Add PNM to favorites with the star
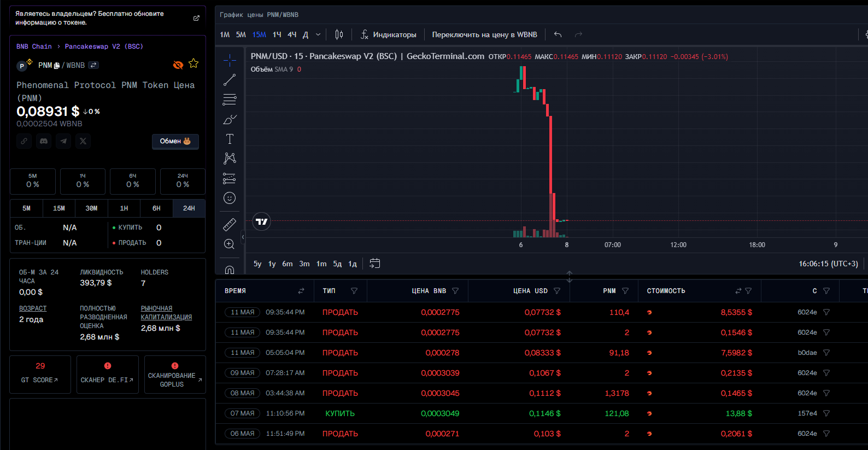The image size is (868, 450). tap(193, 63)
